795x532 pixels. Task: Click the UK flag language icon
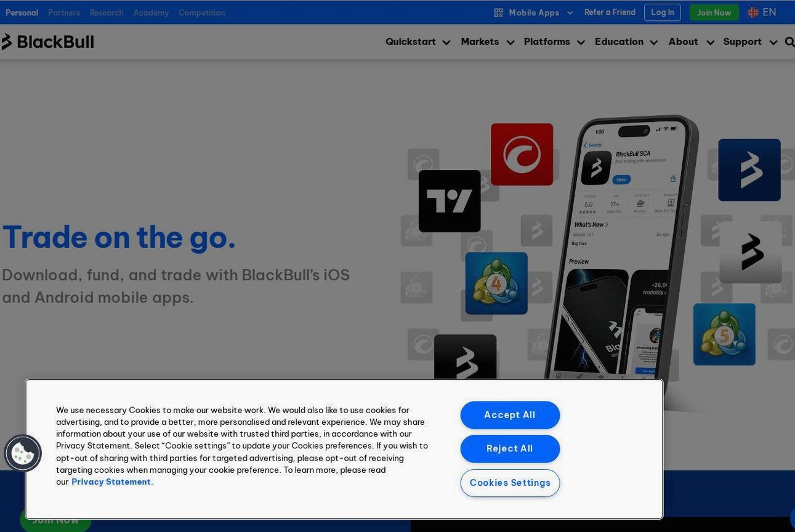(753, 12)
